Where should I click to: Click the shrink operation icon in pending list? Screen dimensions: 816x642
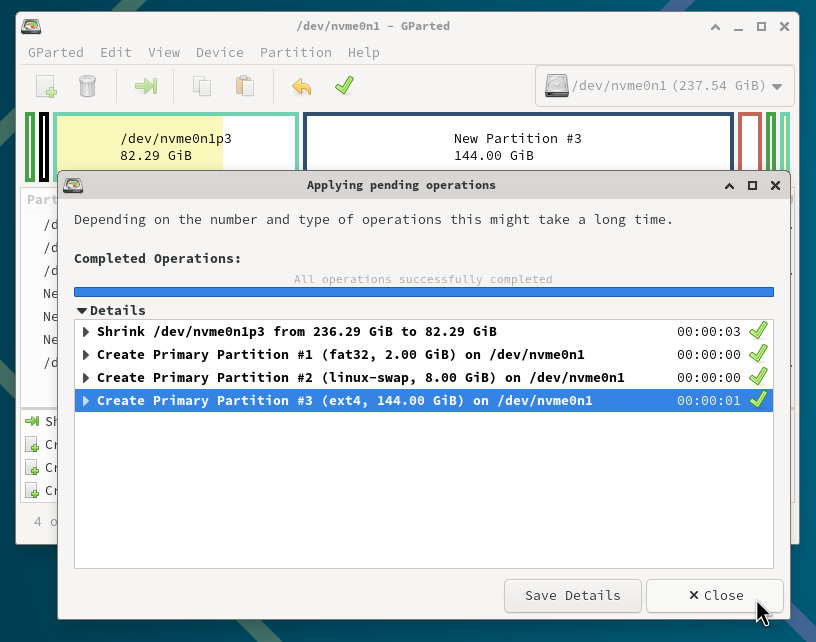[x=32, y=421]
